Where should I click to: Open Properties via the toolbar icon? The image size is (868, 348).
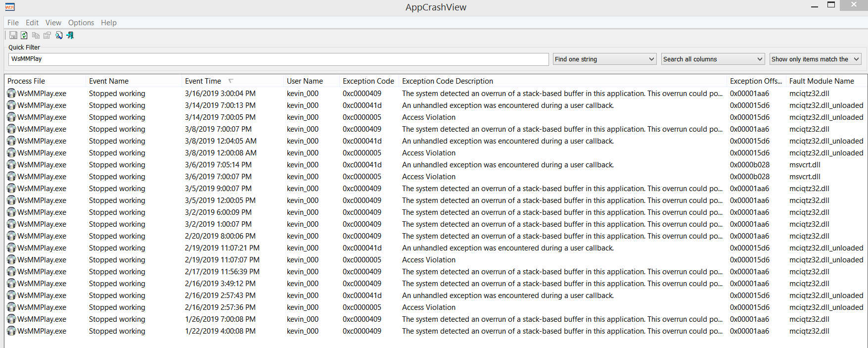[47, 35]
